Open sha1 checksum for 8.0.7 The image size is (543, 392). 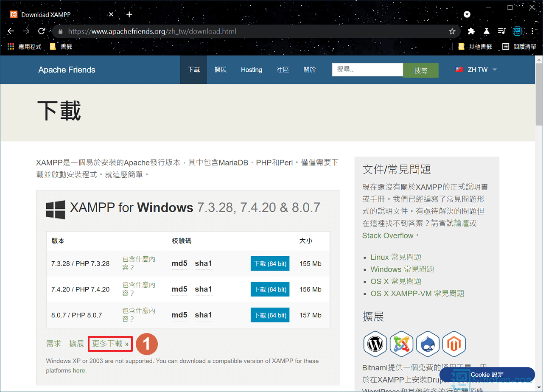(x=204, y=315)
